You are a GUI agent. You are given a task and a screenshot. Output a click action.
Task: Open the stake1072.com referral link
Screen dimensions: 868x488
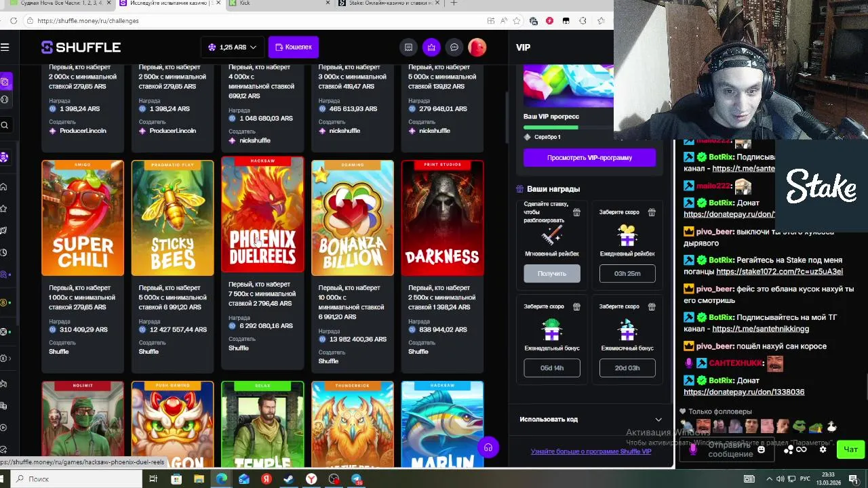779,272
